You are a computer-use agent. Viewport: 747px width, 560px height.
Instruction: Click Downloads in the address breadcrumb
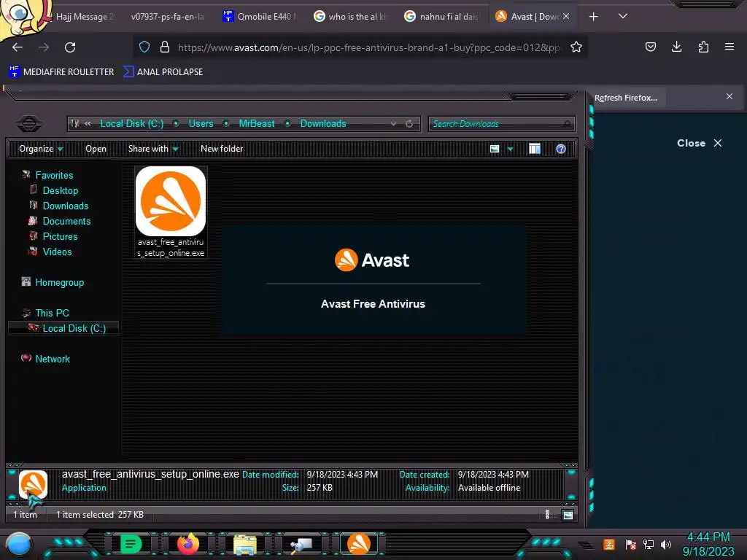[x=323, y=123]
